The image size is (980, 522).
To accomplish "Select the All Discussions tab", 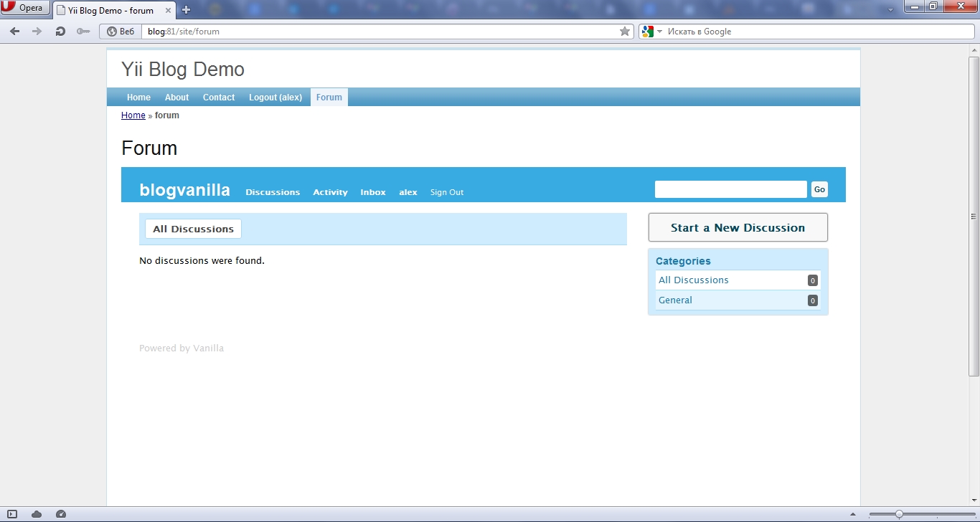I will 193,229.
